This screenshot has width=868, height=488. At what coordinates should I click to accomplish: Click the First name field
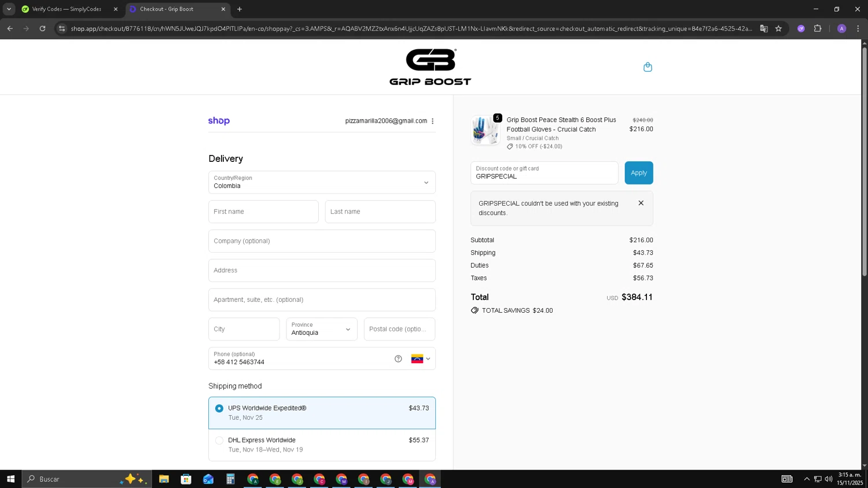point(263,212)
